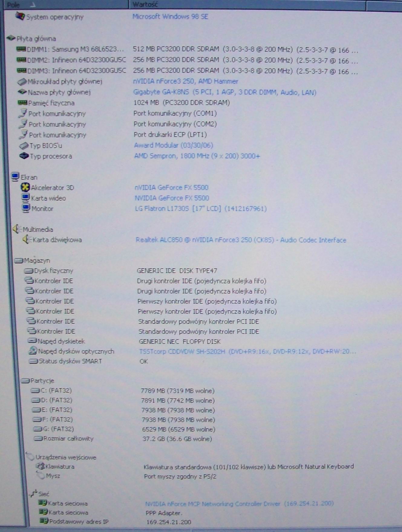The width and height of the screenshot is (402, 532).
Task: Click the Karta wideo display icon
Action: [x=26, y=198]
